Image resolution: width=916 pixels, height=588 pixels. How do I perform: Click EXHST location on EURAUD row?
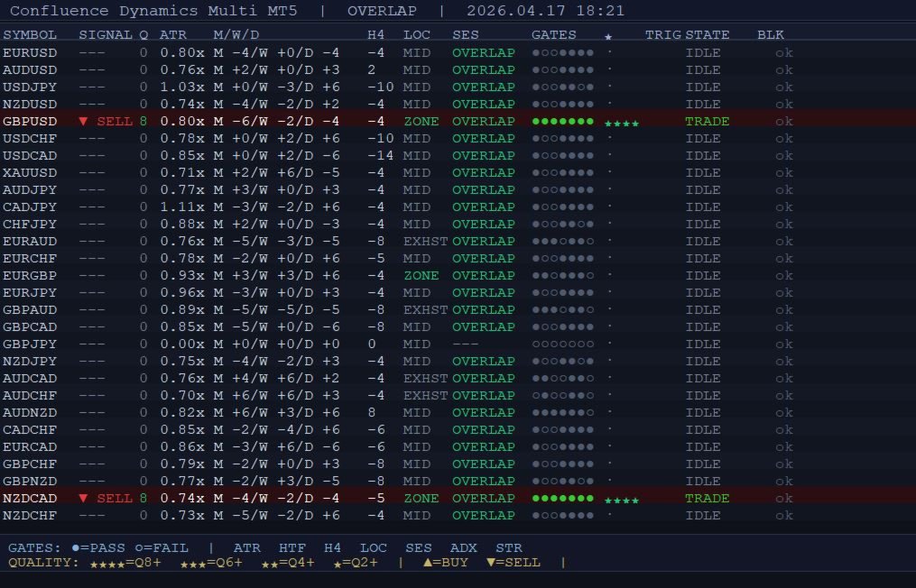point(425,241)
